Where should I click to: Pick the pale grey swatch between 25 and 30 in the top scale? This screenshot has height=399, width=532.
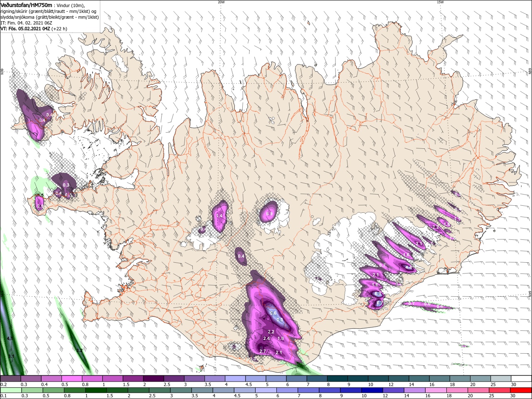[502, 379]
